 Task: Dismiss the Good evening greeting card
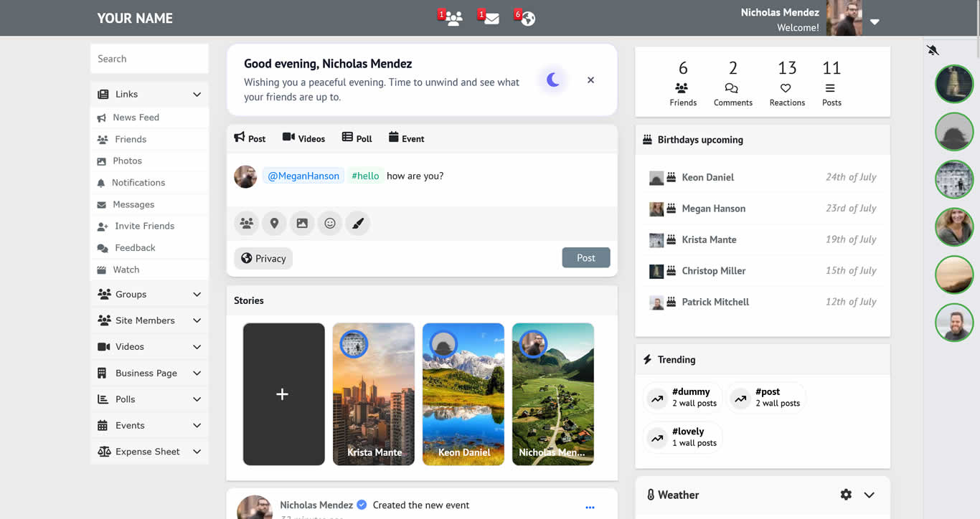coord(590,80)
